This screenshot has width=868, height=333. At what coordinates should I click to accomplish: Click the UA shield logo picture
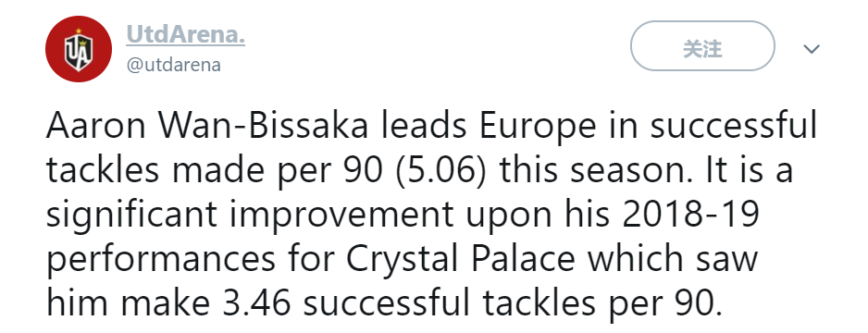79,49
